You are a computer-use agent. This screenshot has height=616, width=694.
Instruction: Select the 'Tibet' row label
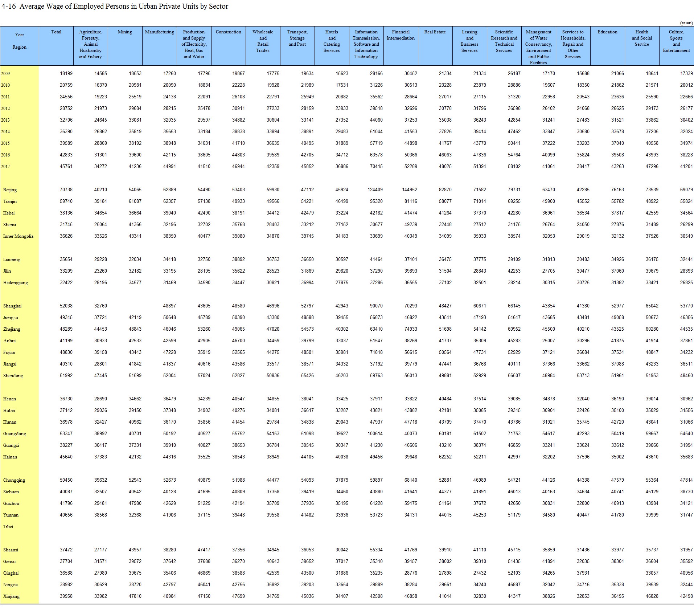coord(8,527)
